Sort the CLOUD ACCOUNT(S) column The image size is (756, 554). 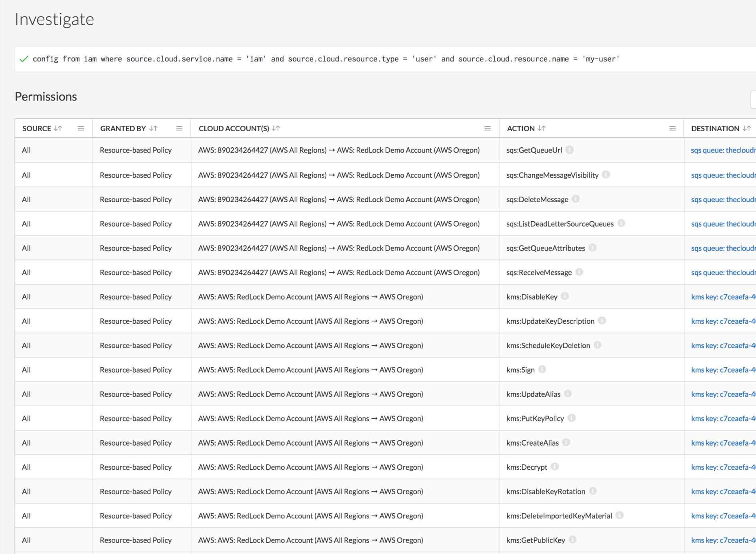tap(277, 128)
